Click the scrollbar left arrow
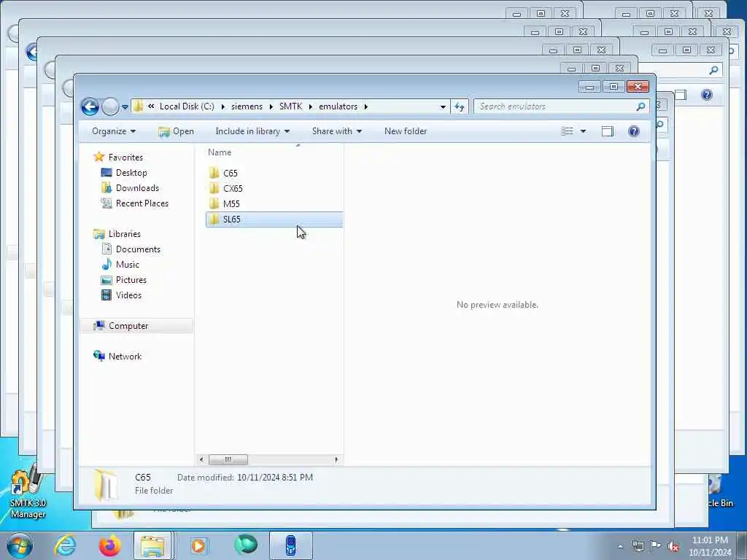The height and width of the screenshot is (560, 747). 201,459
